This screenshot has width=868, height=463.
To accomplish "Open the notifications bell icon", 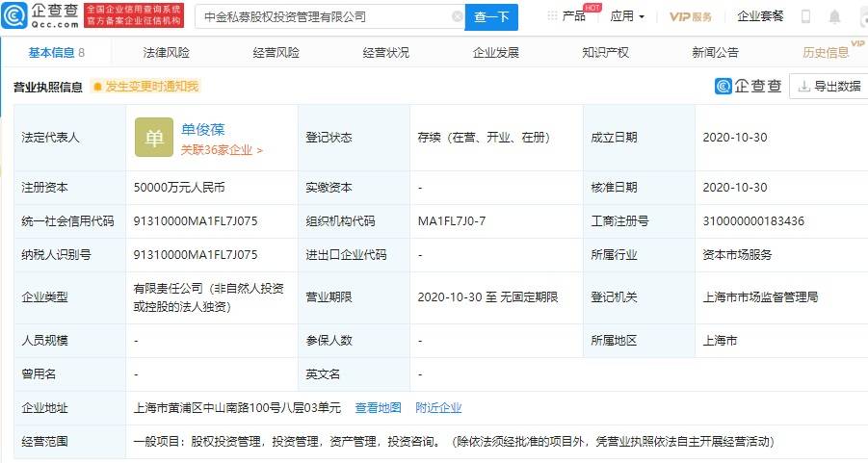I will pyautogui.click(x=834, y=16).
